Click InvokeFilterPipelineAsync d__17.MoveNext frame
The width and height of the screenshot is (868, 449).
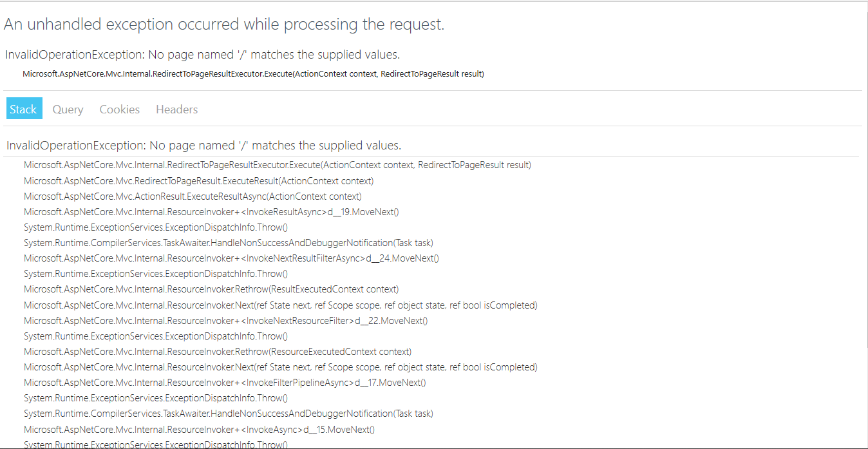(225, 383)
